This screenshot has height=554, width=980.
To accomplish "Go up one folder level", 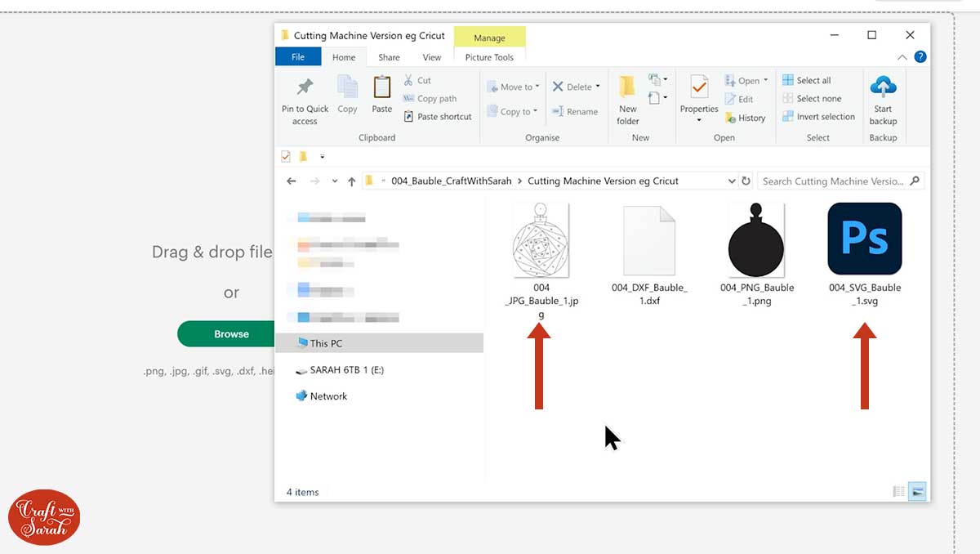I will (352, 181).
